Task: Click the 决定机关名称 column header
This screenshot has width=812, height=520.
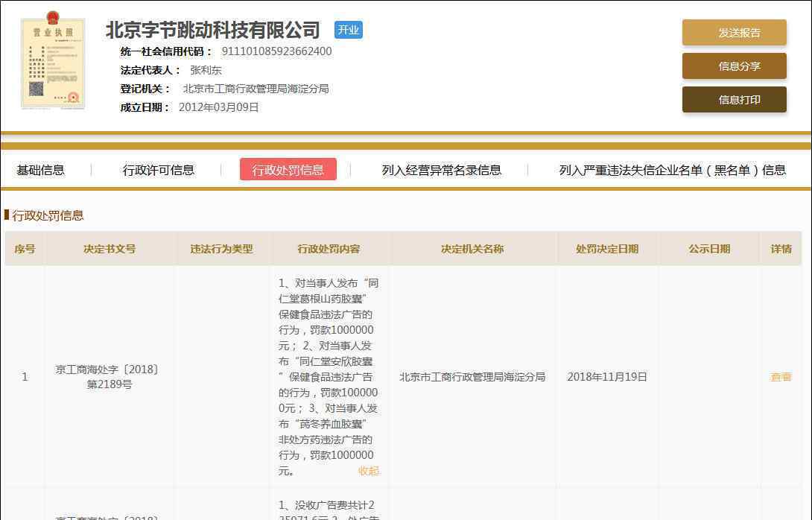Action: [x=472, y=249]
